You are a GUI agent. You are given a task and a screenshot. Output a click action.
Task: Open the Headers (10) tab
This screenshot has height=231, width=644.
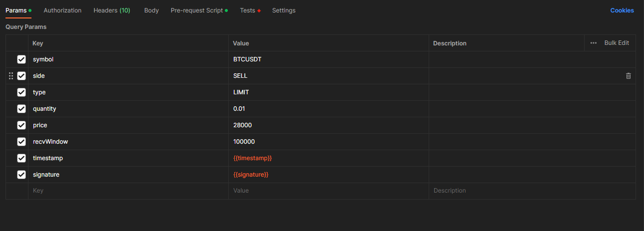(x=111, y=10)
